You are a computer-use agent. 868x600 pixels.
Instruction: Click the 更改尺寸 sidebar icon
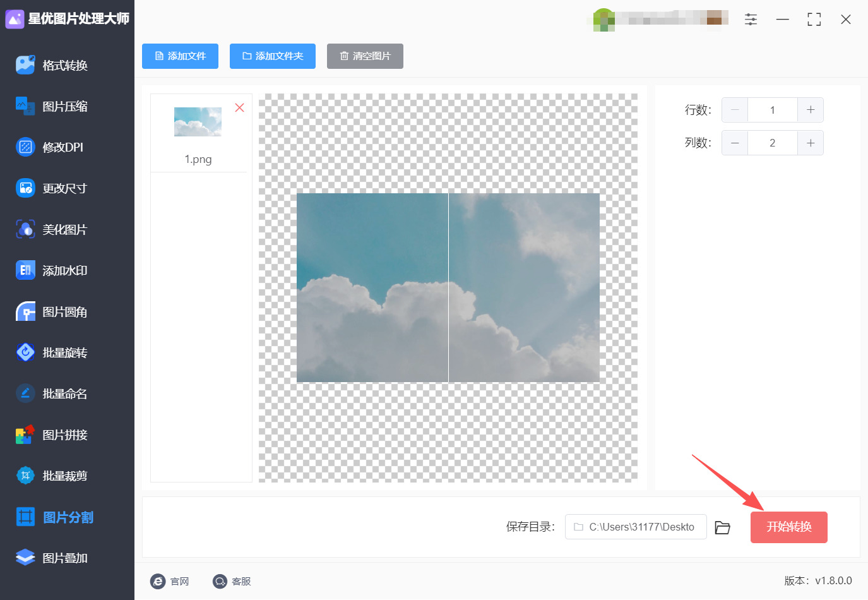[x=25, y=188]
